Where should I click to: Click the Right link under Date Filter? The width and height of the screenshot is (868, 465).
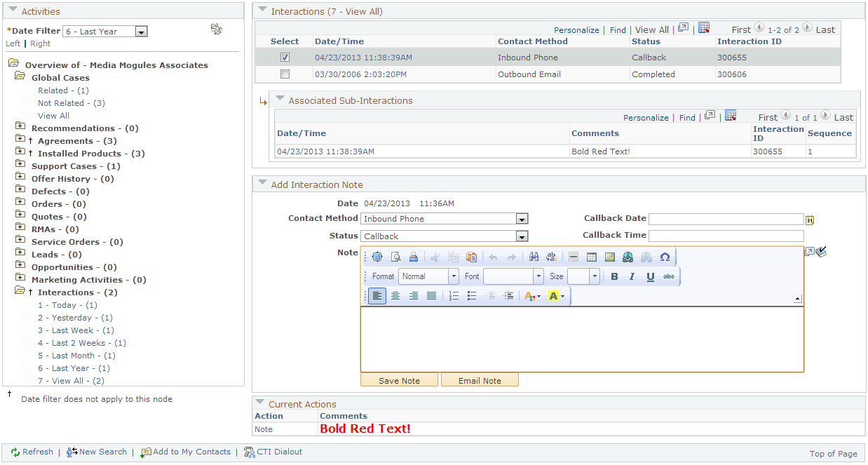point(41,43)
